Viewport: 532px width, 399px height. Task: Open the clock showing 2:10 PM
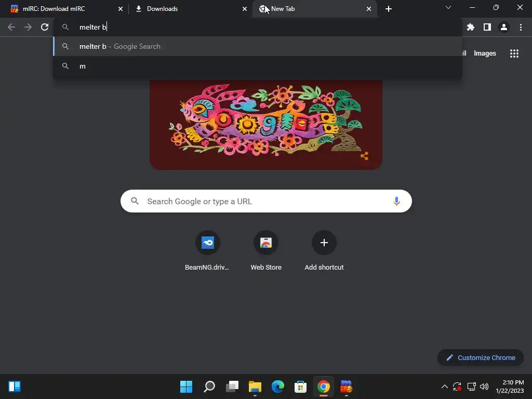510,387
